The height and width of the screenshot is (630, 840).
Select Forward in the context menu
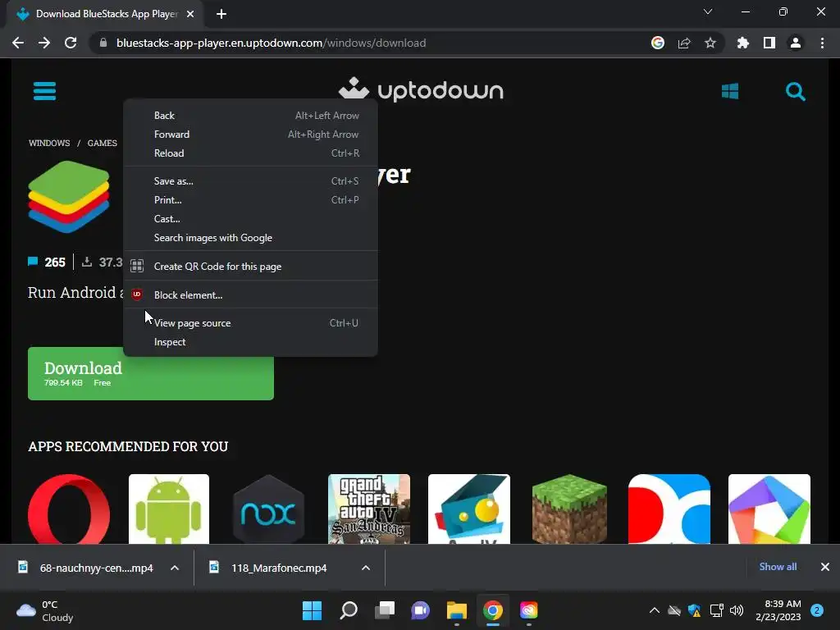pos(250,134)
